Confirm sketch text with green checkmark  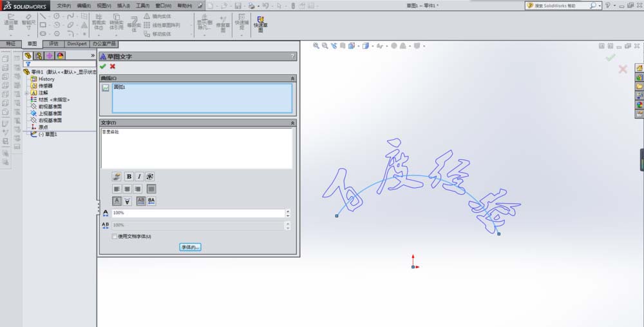point(102,66)
